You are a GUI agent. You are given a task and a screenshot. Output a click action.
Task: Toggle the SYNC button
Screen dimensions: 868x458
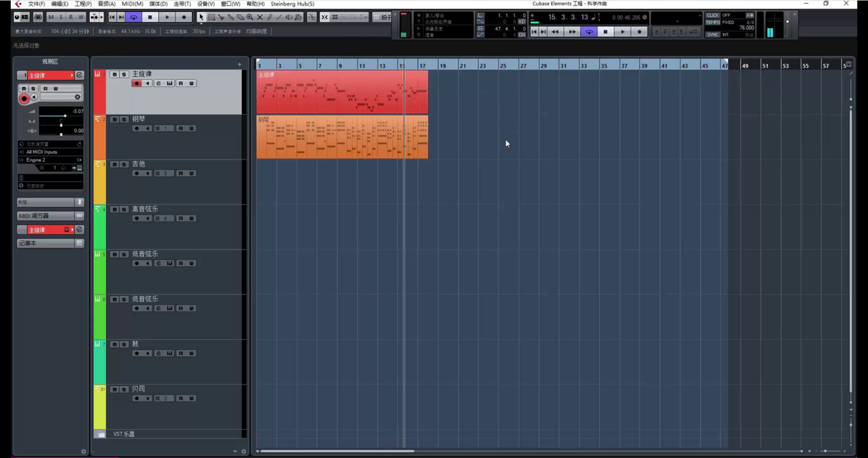[x=713, y=34]
